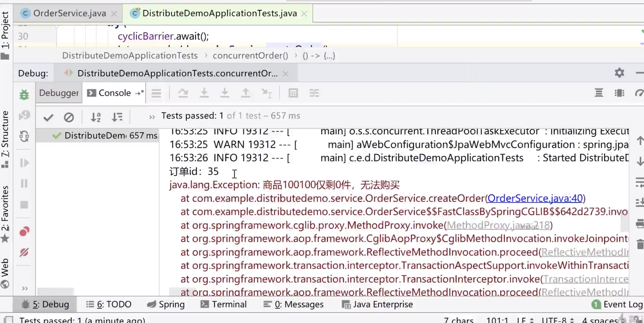Click console Print icon

point(640,223)
